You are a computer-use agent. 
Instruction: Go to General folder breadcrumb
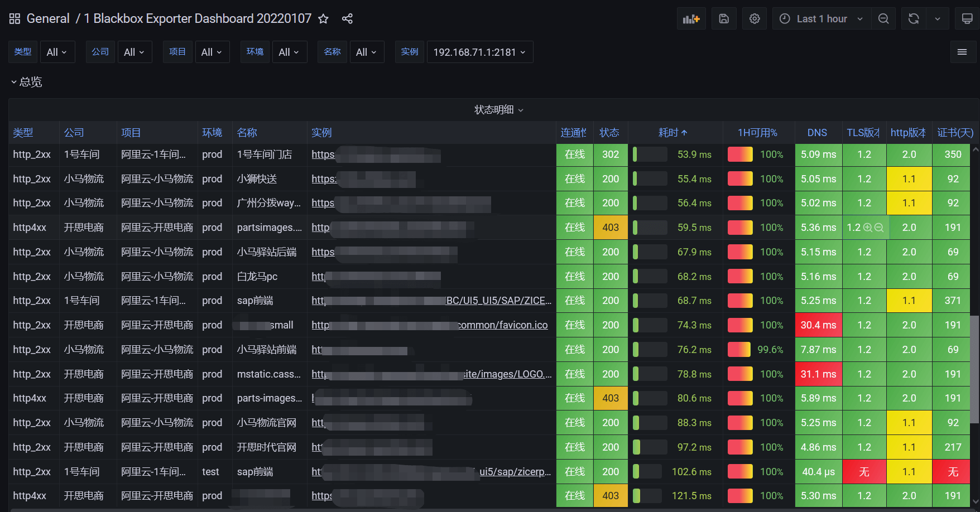48,19
